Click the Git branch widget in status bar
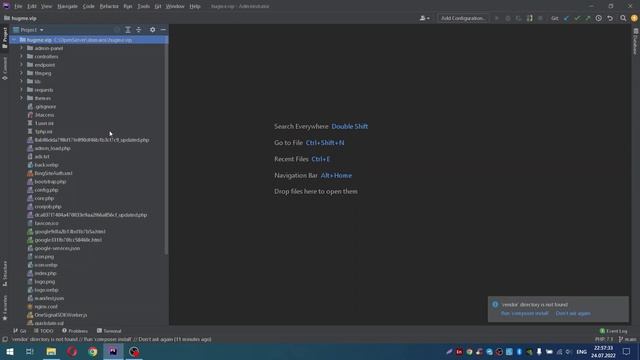The image size is (640, 360). tap(627, 340)
